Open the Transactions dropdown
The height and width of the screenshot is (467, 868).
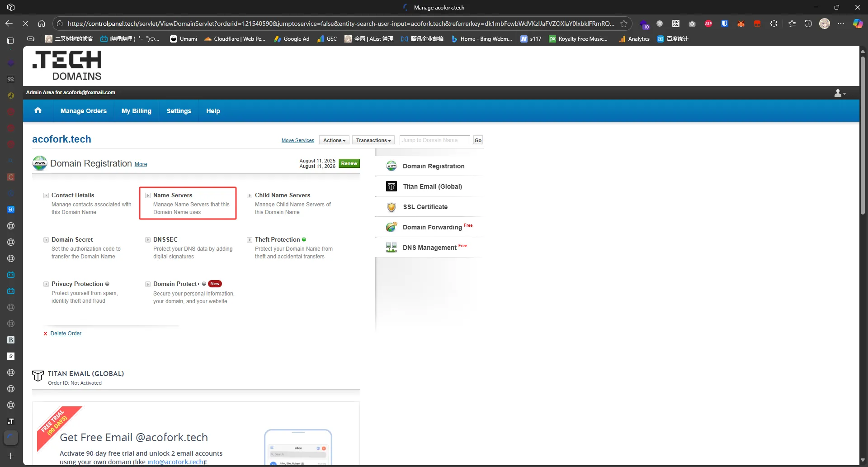[373, 140]
